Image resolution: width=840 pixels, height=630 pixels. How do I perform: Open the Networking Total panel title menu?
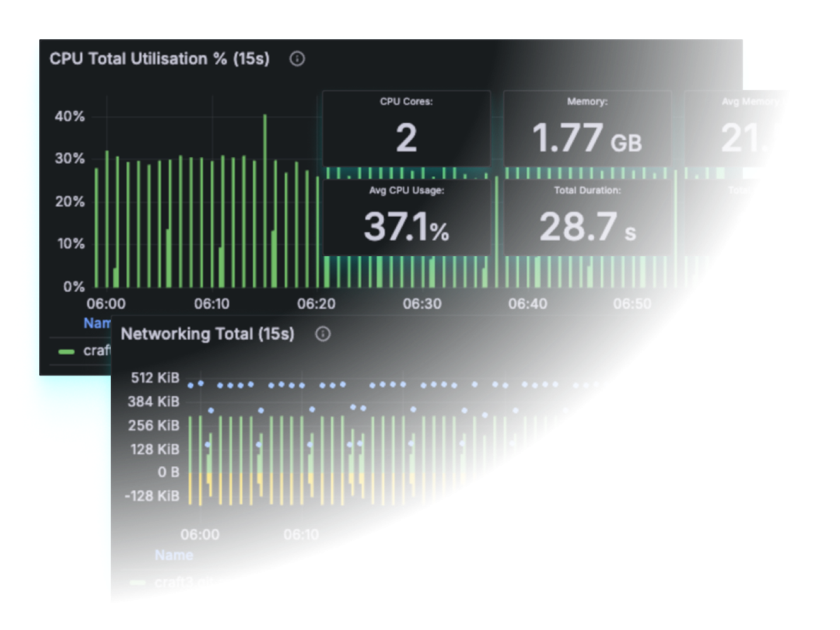tap(207, 334)
